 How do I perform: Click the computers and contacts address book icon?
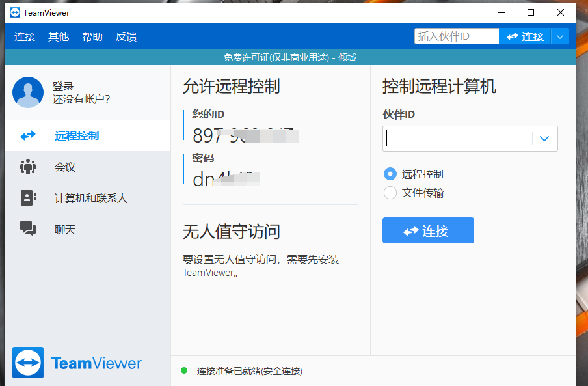[28, 198]
